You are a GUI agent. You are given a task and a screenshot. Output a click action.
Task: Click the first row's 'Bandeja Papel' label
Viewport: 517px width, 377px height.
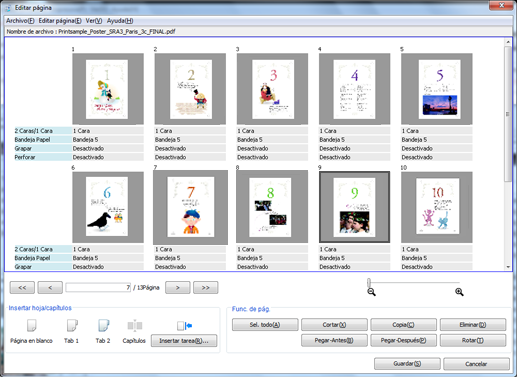click(43, 139)
